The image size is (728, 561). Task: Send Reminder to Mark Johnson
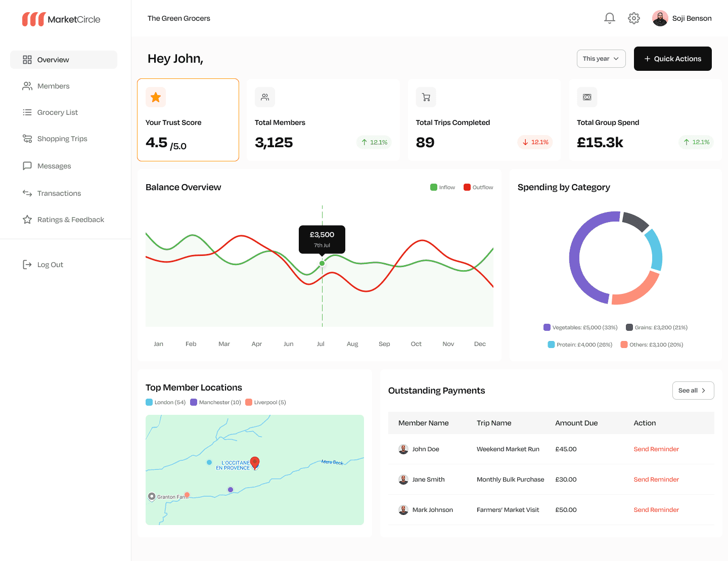click(x=656, y=510)
